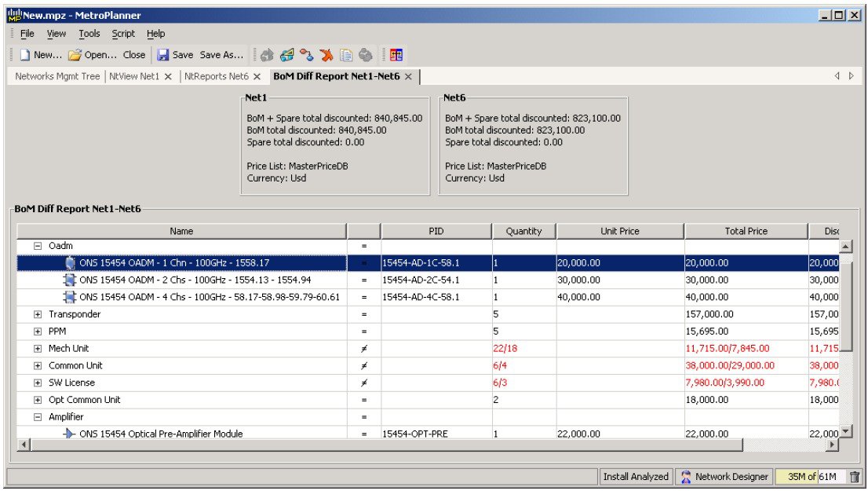This screenshot has width=868, height=491.
Task: Click the 35M of 61M memory bar
Action: point(811,477)
